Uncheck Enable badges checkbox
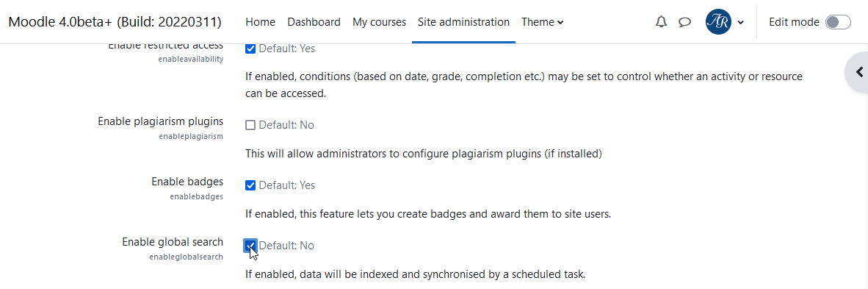 coord(250,185)
